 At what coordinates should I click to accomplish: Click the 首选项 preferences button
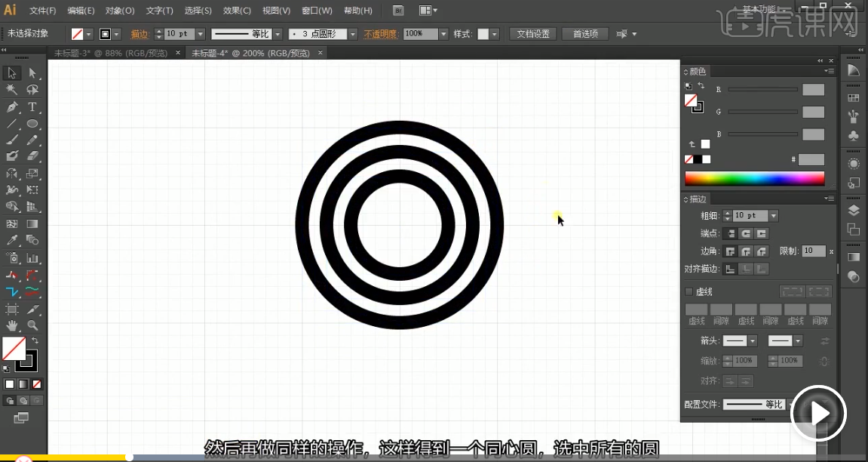(x=585, y=34)
